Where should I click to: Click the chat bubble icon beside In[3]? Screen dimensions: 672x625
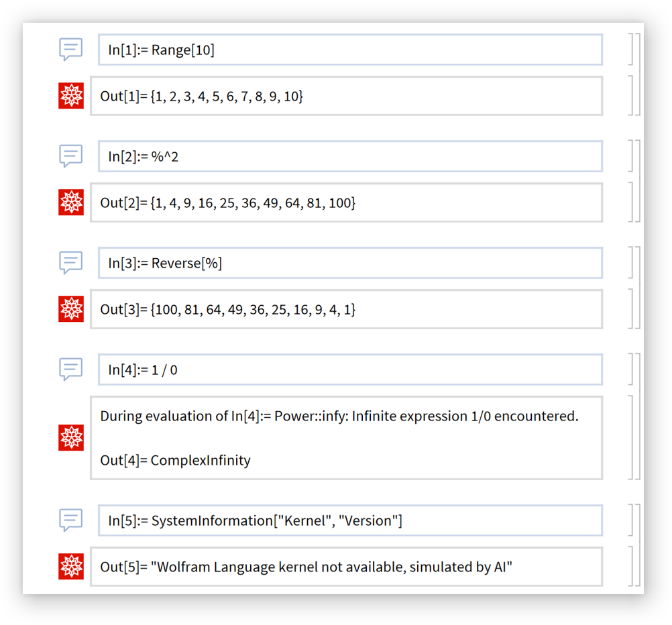click(70, 262)
